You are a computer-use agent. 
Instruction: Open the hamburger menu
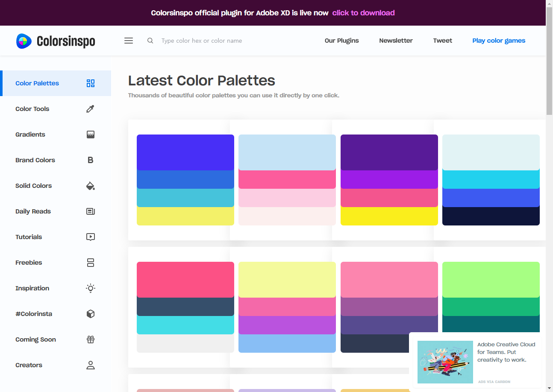129,41
